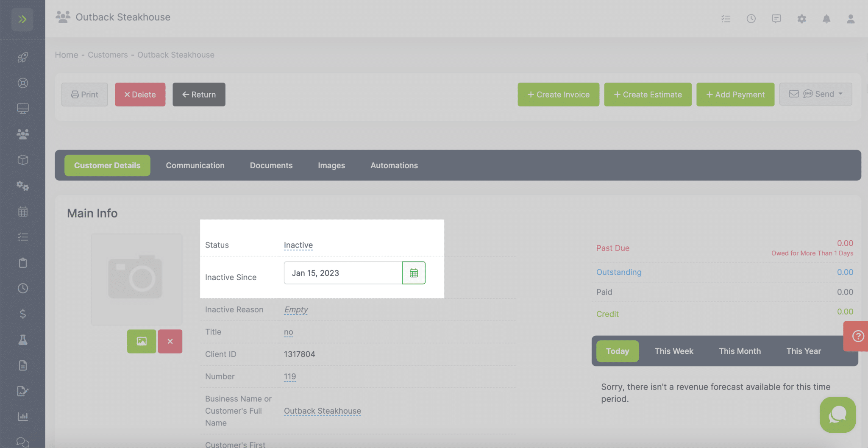Open settings gear in the top bar
Image resolution: width=868 pixels, height=448 pixels.
801,19
